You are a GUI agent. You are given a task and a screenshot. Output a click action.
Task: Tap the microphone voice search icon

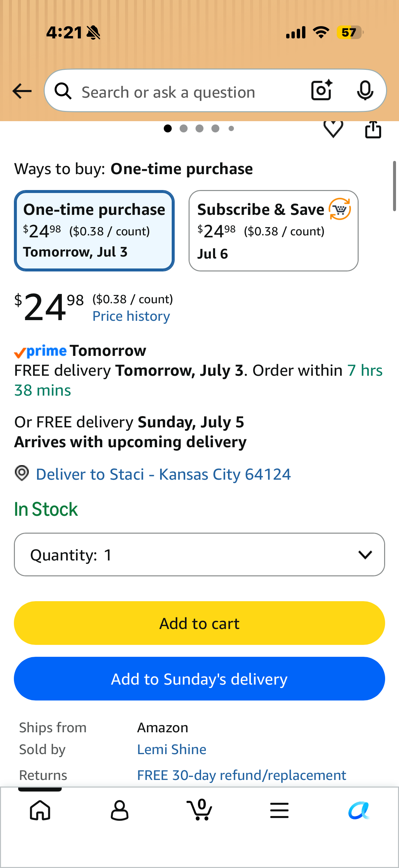(x=365, y=91)
